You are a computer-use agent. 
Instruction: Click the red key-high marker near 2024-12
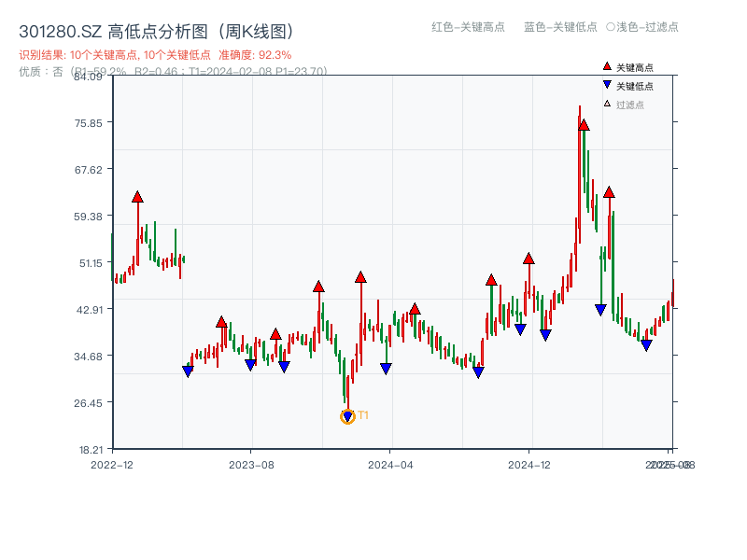tap(529, 259)
